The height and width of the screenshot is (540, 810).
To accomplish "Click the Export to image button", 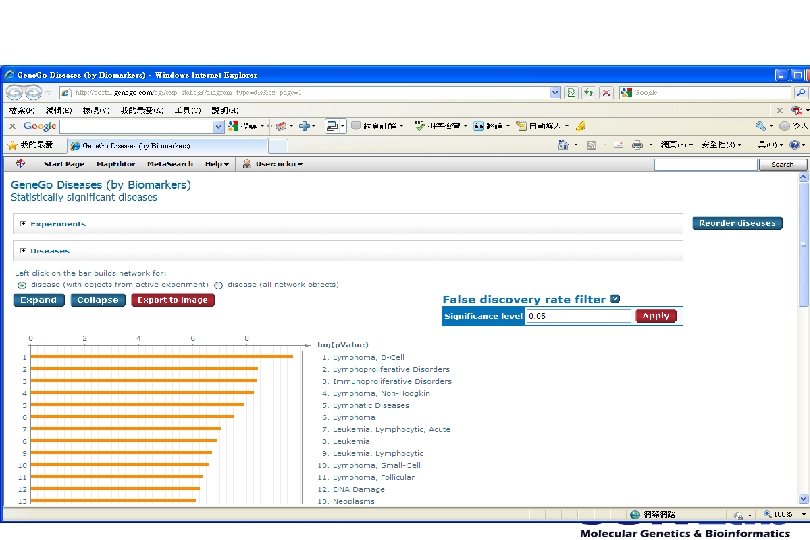I will tap(173, 300).
